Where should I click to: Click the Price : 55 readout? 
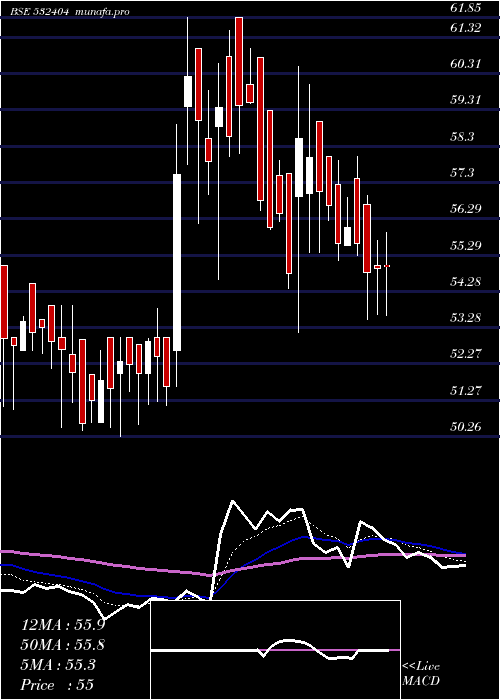[x=57, y=685]
